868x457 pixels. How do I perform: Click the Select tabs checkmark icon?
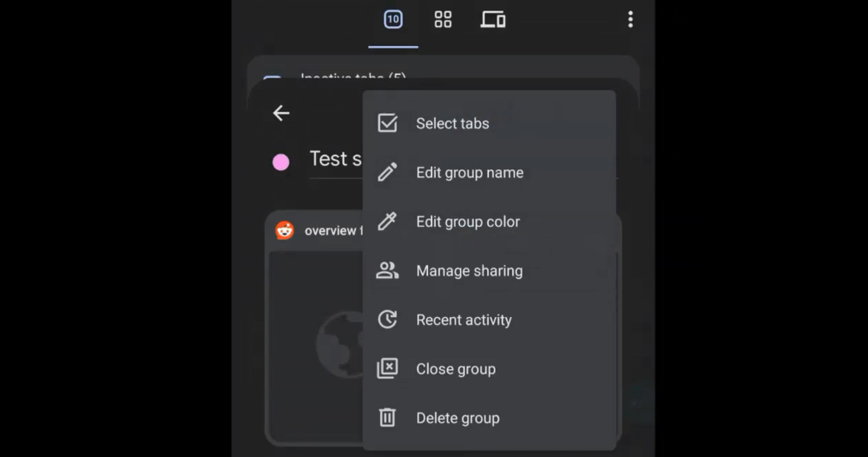coord(387,123)
